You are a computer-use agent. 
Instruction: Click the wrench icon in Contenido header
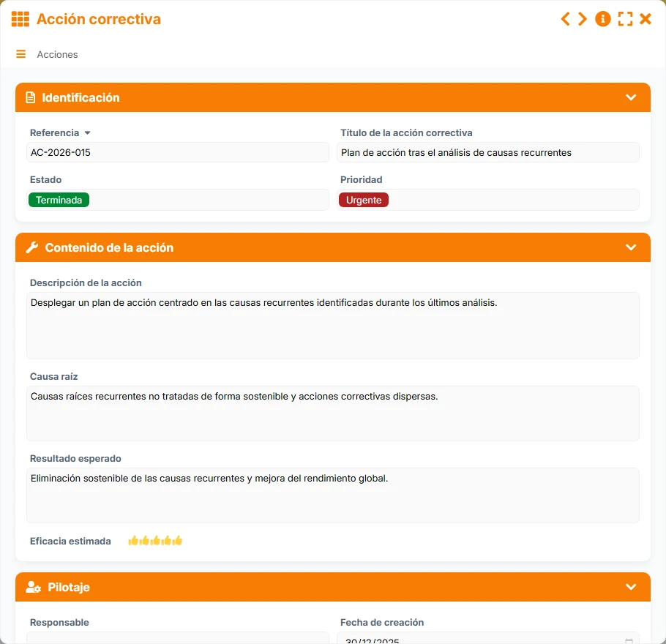[x=32, y=247]
